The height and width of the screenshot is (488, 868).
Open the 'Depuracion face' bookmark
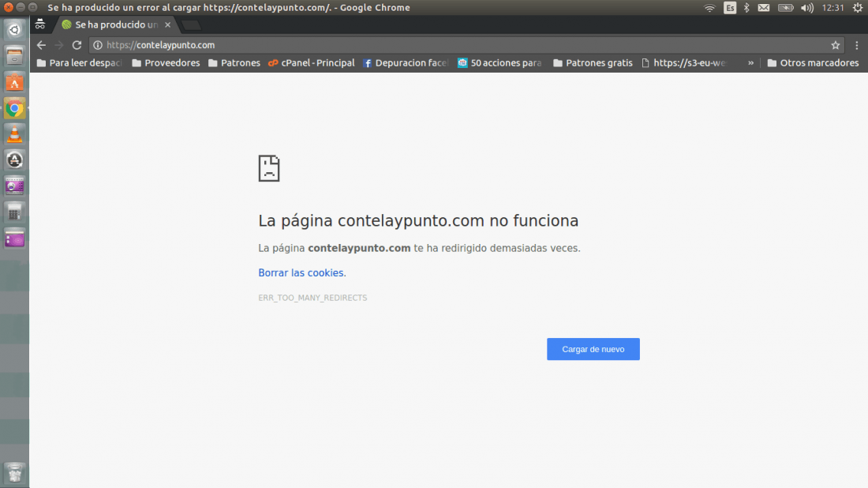[x=406, y=63]
